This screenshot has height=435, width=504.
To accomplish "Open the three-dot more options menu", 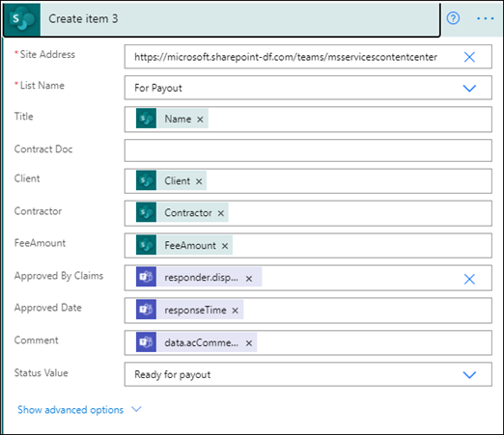I will 486,18.
